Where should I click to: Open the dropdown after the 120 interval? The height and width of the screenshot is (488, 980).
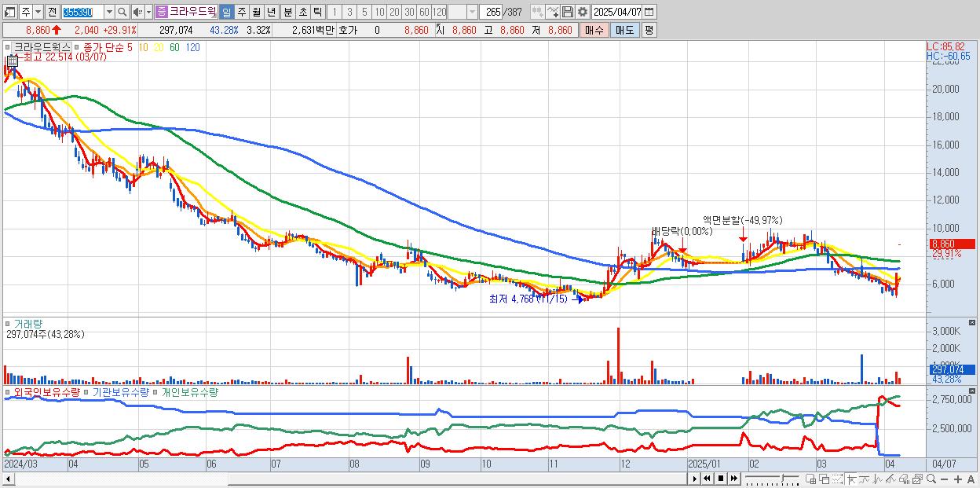(472, 12)
